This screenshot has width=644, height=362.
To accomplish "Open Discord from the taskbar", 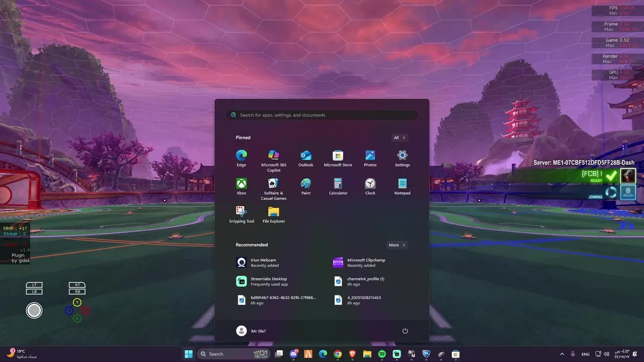I will coord(293,354).
